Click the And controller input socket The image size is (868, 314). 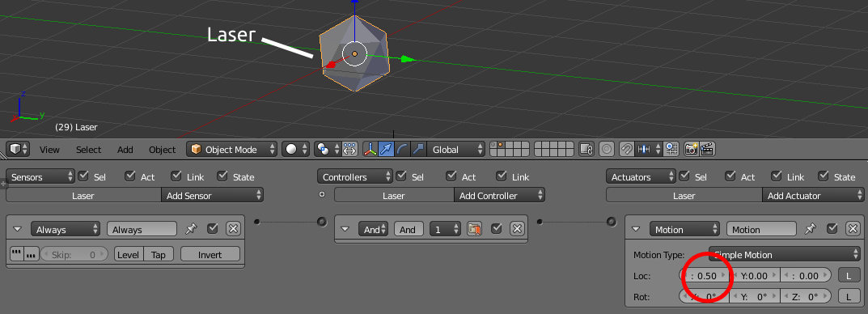[322, 222]
